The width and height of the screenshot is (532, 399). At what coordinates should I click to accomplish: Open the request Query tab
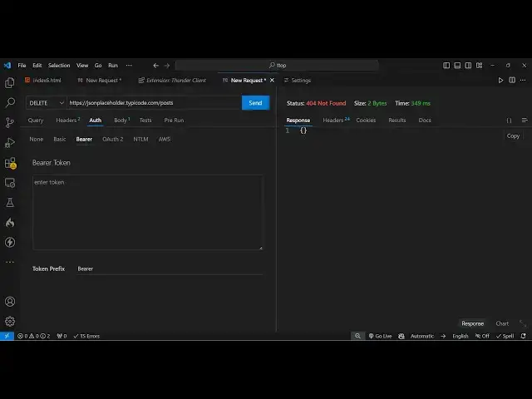pyautogui.click(x=36, y=120)
